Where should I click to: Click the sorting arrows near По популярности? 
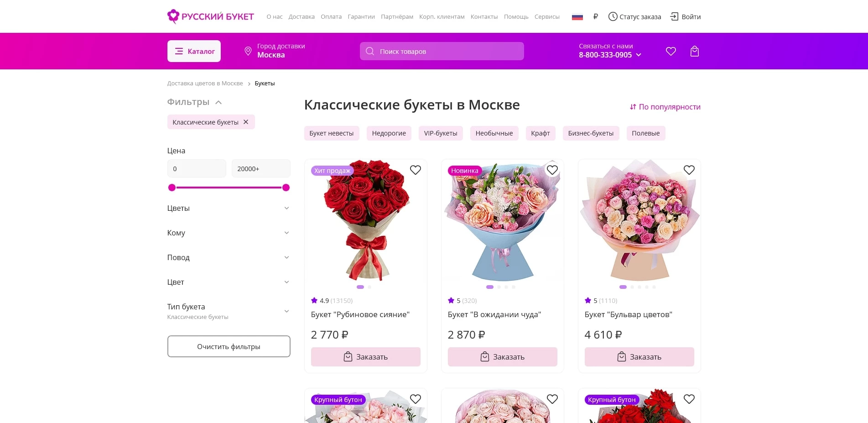tap(633, 107)
